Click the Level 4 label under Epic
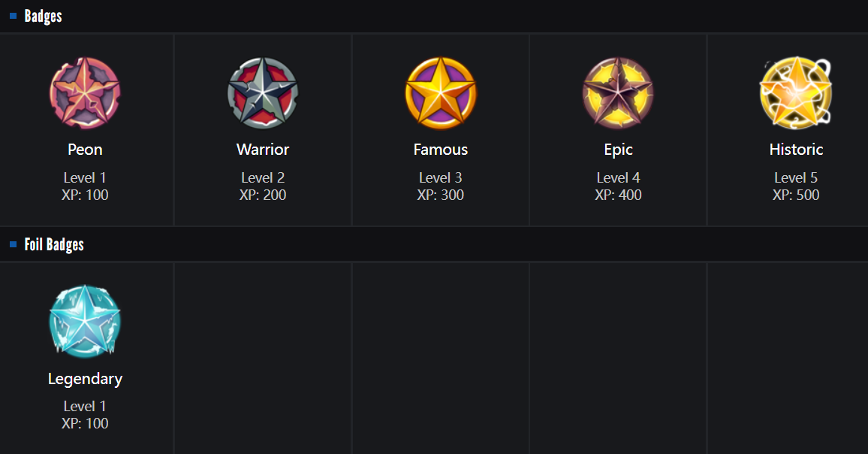Viewport: 868px width, 454px height. [618, 178]
